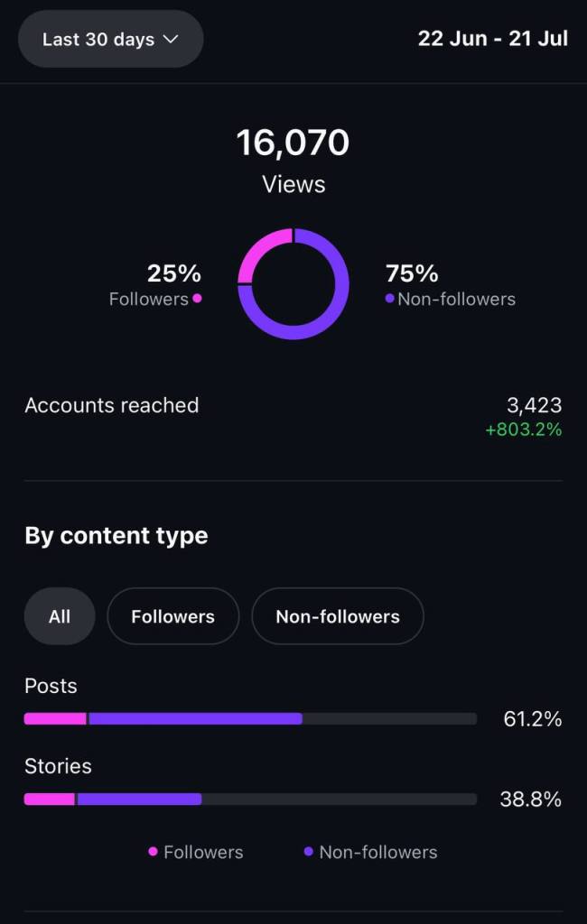Click the By content type heading
Viewport: 587px width, 924px height.
click(x=116, y=536)
